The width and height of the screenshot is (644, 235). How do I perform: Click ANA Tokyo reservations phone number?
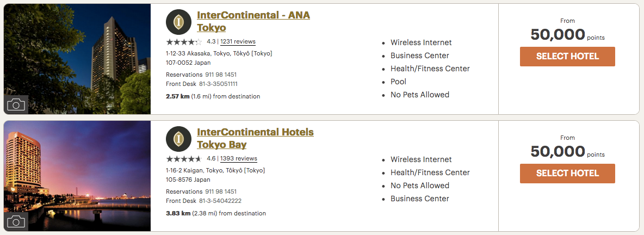221,75
